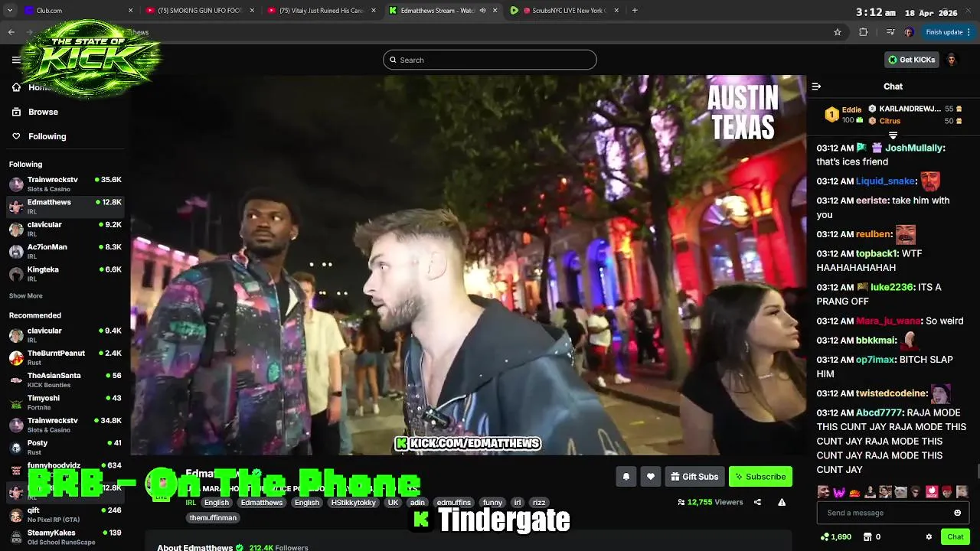
Task: Click the adin tag
Action: [417, 503]
